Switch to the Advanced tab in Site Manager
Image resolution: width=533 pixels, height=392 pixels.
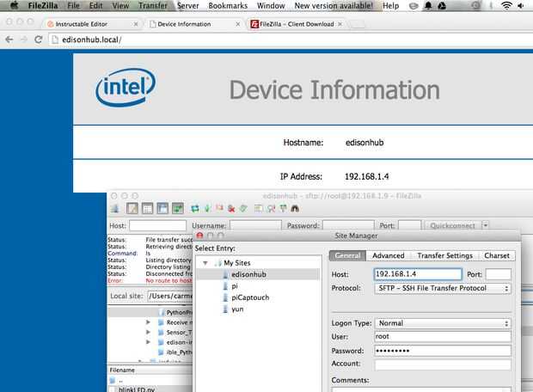coord(389,255)
